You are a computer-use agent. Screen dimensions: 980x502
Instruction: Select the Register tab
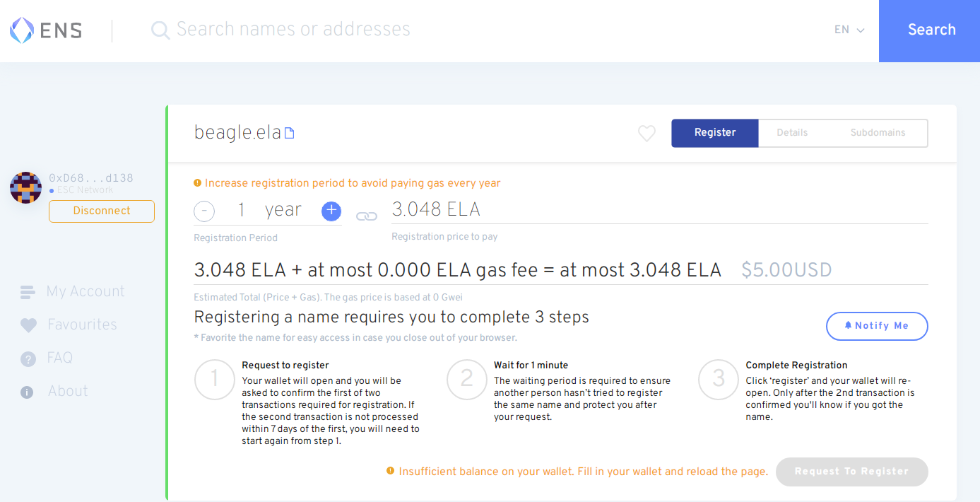(714, 133)
